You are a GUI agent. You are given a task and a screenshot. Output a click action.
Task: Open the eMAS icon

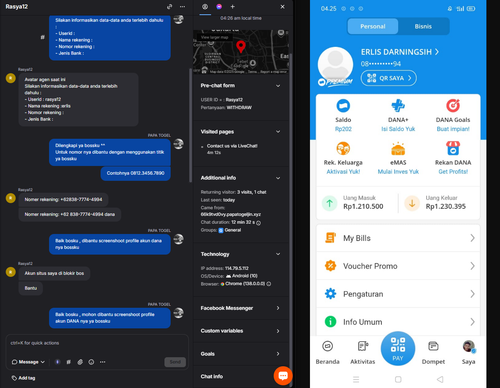(398, 149)
